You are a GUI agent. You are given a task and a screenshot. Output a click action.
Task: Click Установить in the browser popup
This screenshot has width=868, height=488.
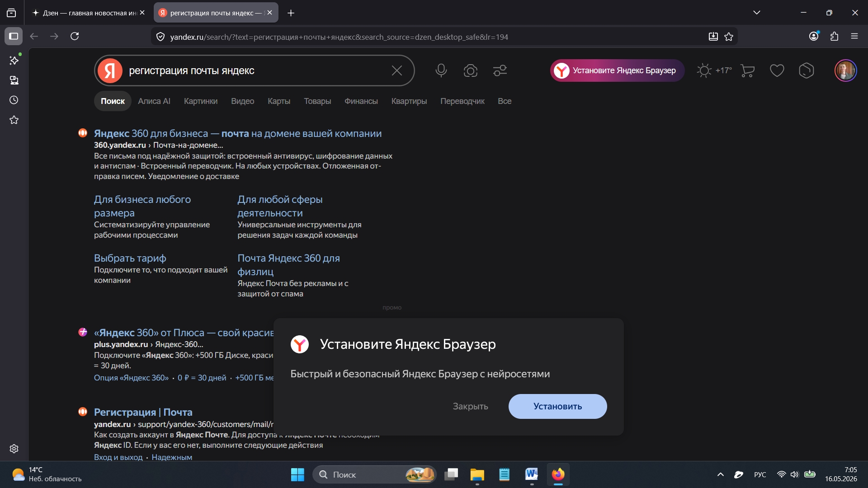[558, 406]
